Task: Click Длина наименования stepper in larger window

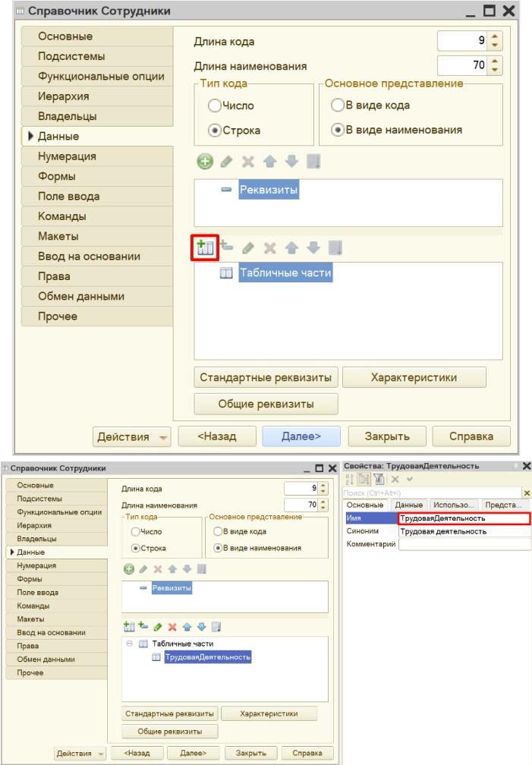Action: point(495,65)
